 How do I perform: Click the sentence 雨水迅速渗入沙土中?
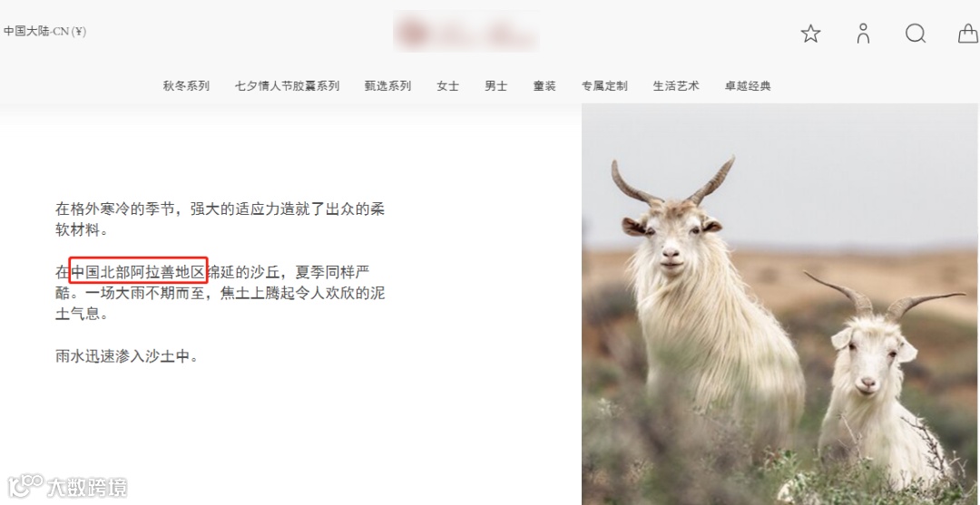point(127,357)
